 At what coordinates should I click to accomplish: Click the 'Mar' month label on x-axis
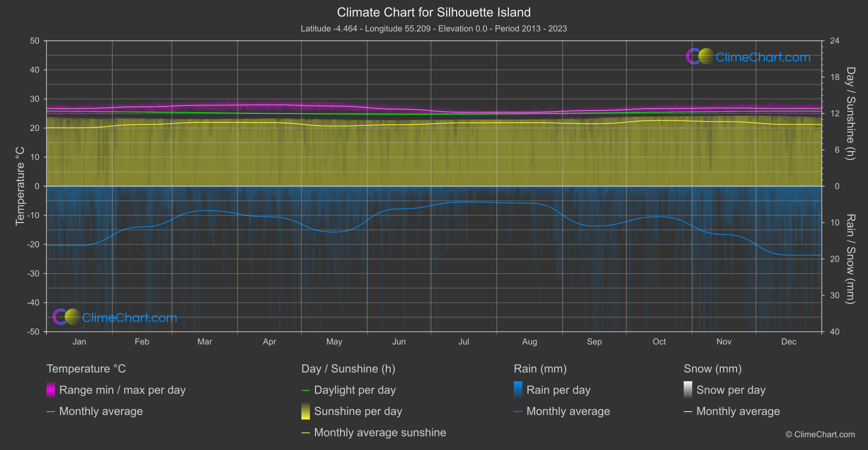coord(205,341)
